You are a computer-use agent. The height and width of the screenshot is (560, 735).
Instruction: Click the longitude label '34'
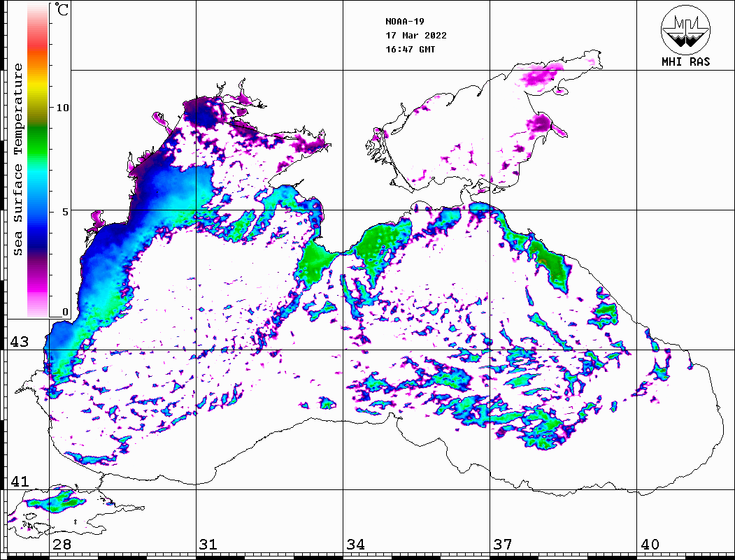(x=355, y=544)
